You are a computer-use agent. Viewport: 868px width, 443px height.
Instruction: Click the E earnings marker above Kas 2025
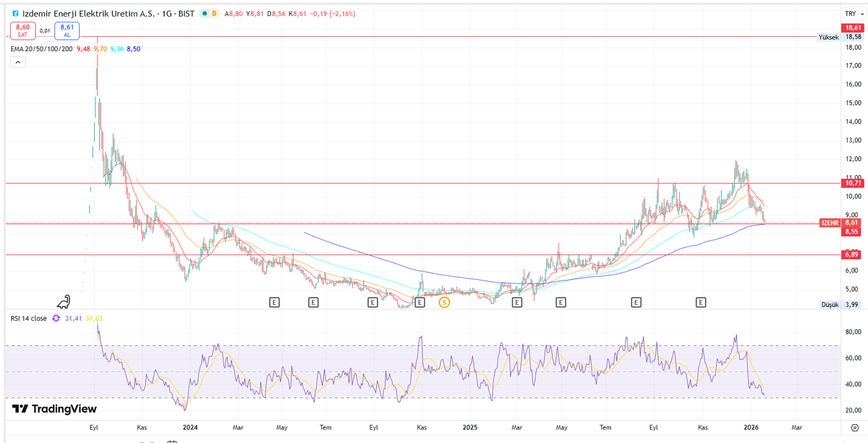[701, 302]
